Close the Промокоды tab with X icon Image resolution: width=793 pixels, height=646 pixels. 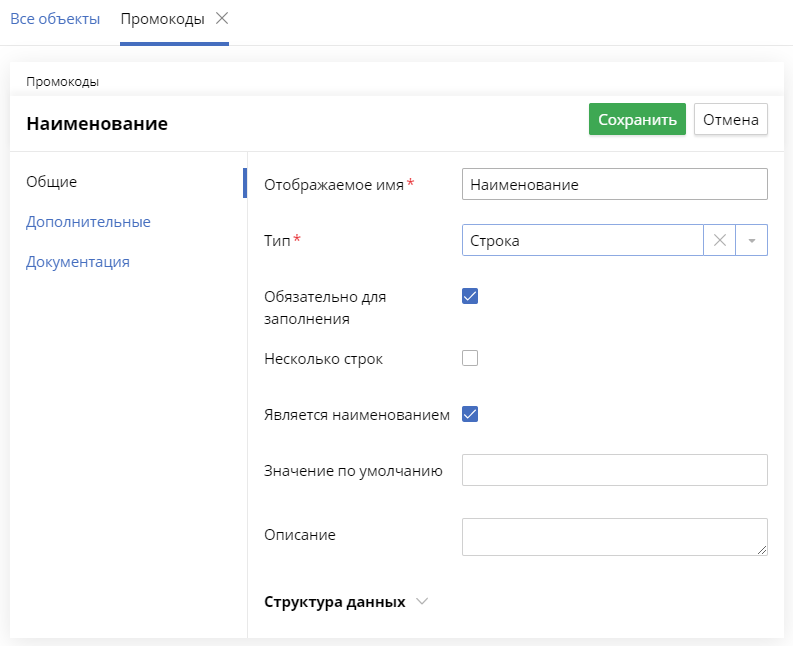[222, 19]
